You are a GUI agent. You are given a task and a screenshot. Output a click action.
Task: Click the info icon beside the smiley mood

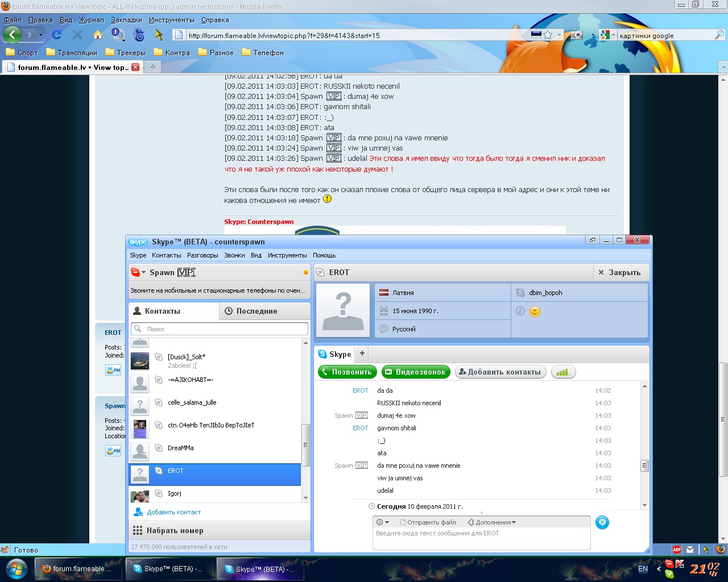click(x=520, y=311)
